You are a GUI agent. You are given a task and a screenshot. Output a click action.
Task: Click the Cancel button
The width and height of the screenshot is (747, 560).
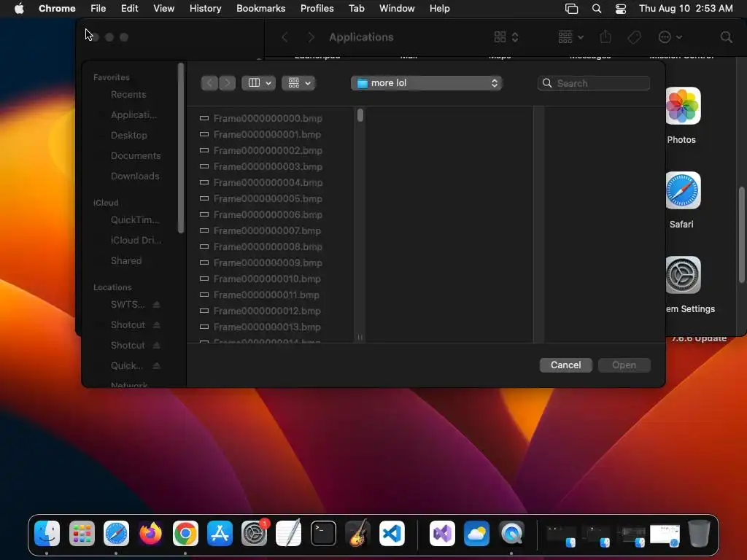pos(565,365)
